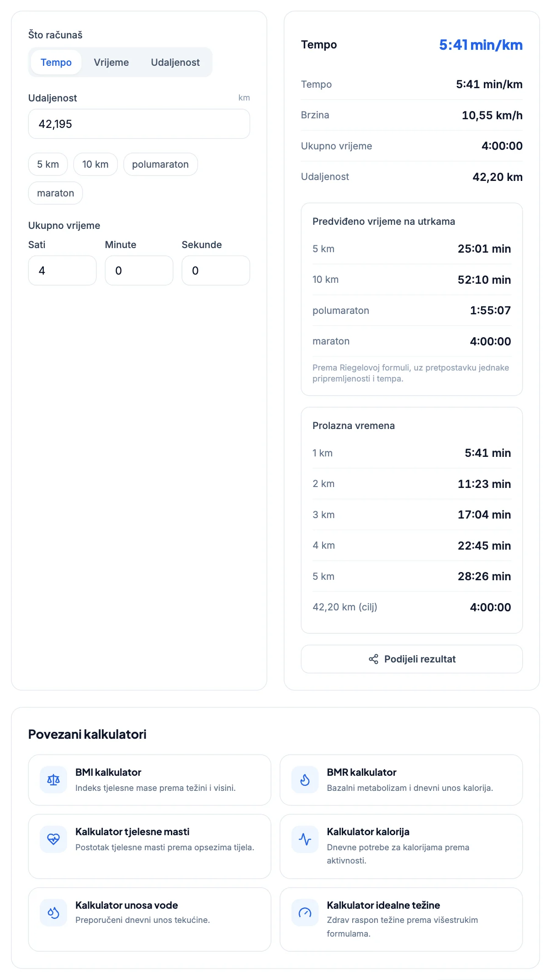The height and width of the screenshot is (980, 551).
Task: Pick the polumaraton preset chip
Action: click(x=160, y=164)
